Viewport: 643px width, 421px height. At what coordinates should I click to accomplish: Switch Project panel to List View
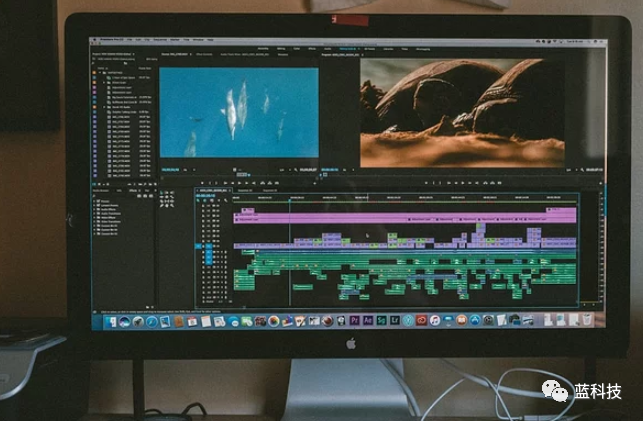coord(93,184)
